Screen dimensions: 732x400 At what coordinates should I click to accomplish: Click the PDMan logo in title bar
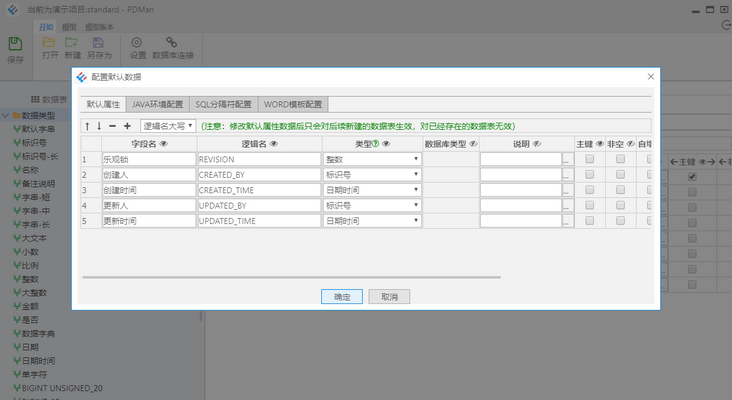[x=13, y=9]
